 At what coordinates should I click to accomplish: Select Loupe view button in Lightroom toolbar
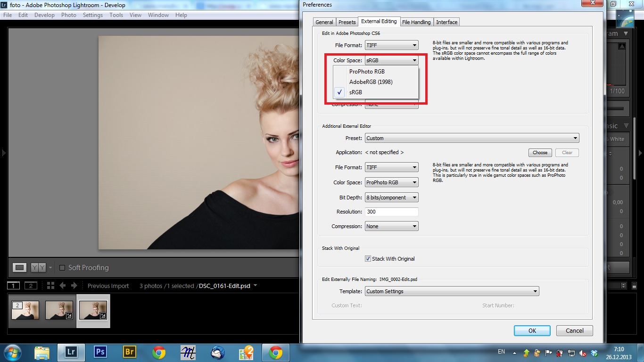(x=19, y=268)
